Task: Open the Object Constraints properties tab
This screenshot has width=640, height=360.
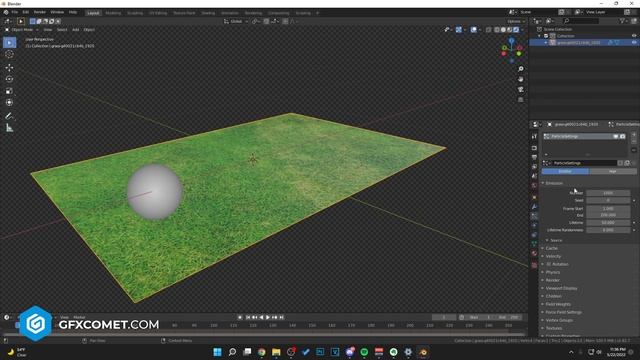Action: coord(534,235)
